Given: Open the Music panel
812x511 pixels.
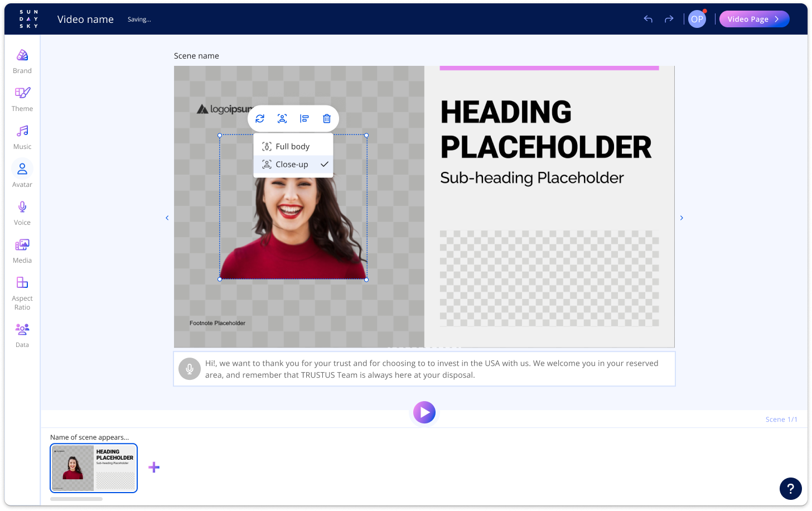Looking at the screenshot, I should click(x=22, y=137).
